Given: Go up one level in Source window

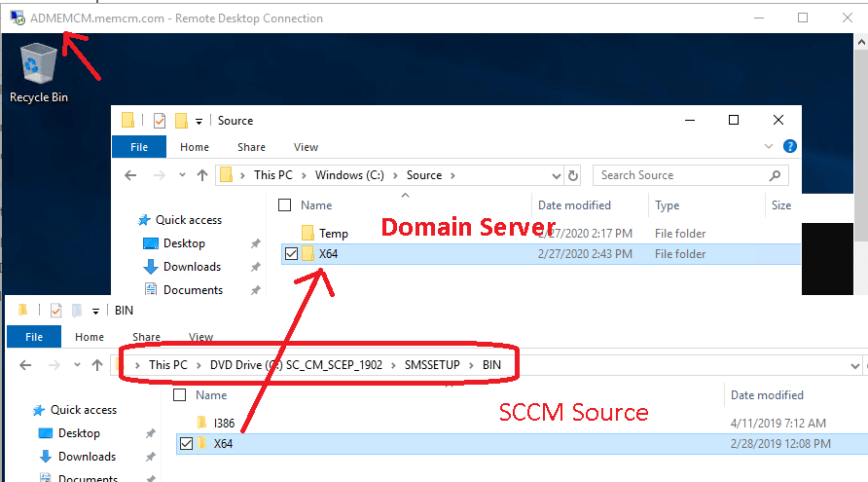Looking at the screenshot, I should click(202, 175).
